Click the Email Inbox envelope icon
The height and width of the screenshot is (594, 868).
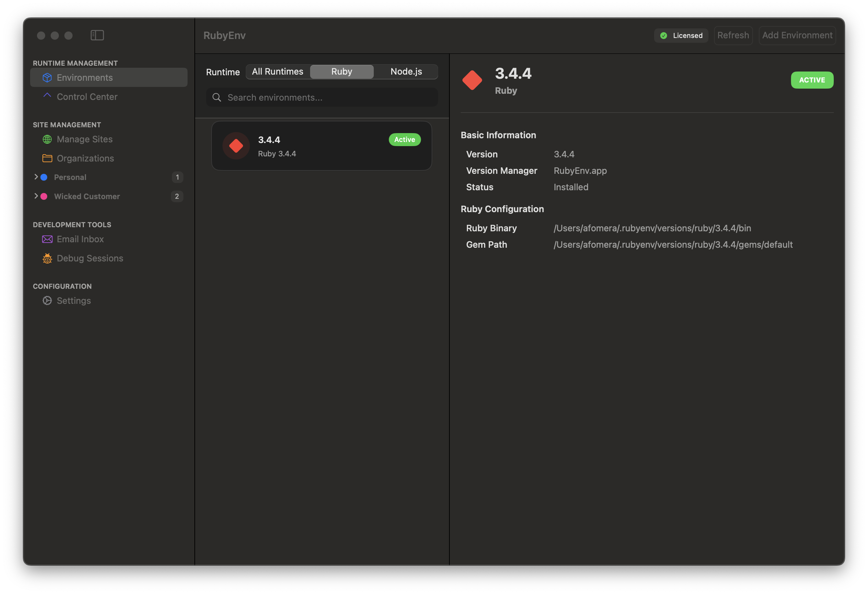pos(47,239)
